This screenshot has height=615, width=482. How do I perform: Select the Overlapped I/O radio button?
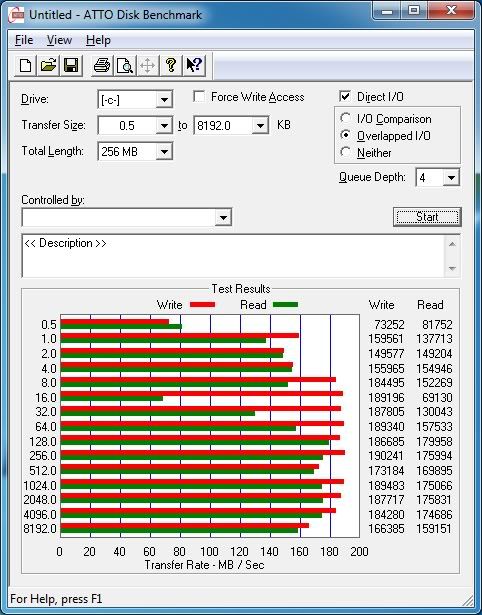click(346, 135)
